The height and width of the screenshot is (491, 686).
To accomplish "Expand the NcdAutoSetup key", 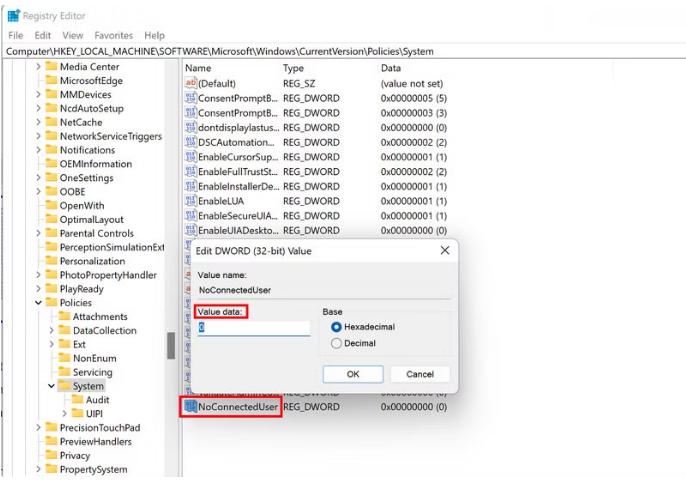I will click(38, 108).
